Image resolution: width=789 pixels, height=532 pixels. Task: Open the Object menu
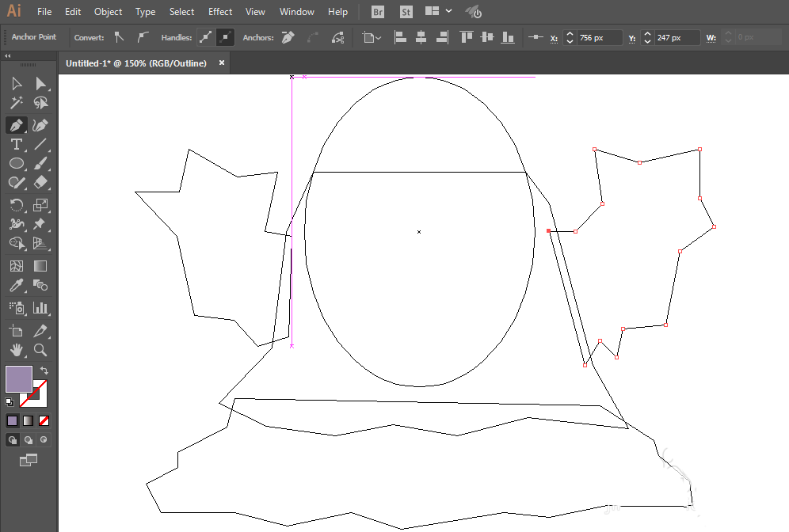(x=109, y=12)
